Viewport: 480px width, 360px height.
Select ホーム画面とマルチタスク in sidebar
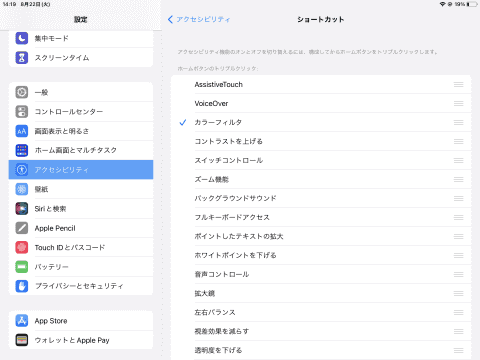81,150
